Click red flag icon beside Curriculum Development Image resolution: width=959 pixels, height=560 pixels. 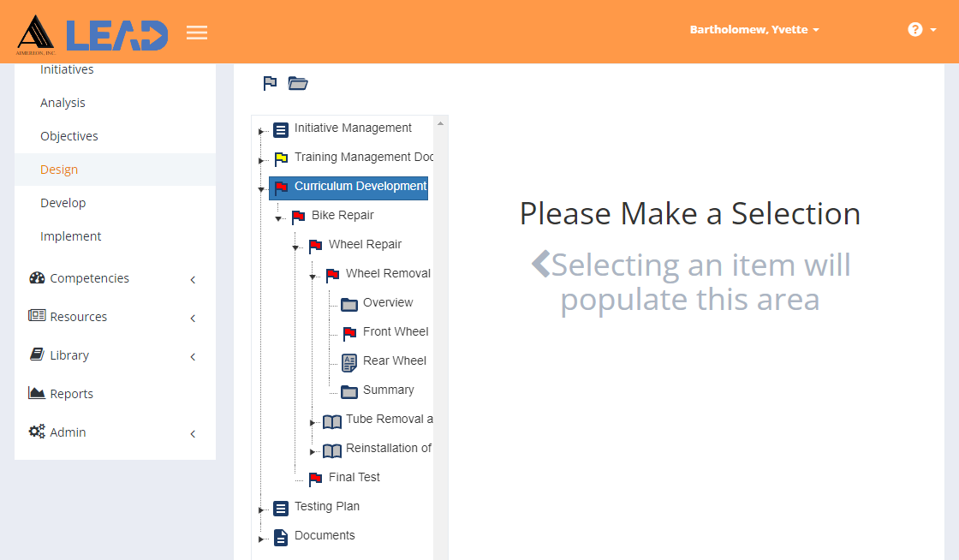coord(281,188)
